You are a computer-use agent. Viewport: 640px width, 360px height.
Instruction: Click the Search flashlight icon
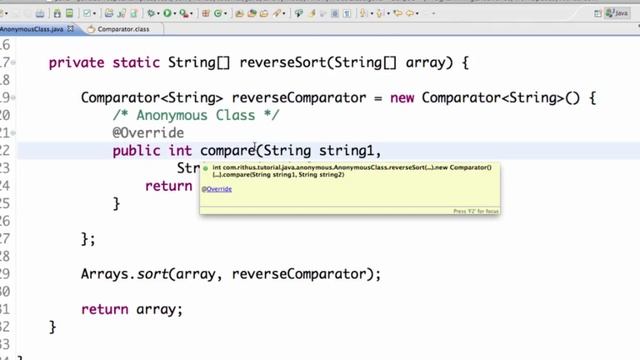277,13
